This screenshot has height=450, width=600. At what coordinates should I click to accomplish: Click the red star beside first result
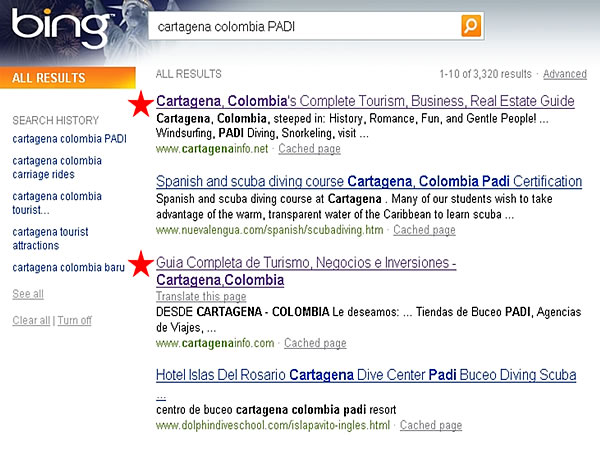141,103
